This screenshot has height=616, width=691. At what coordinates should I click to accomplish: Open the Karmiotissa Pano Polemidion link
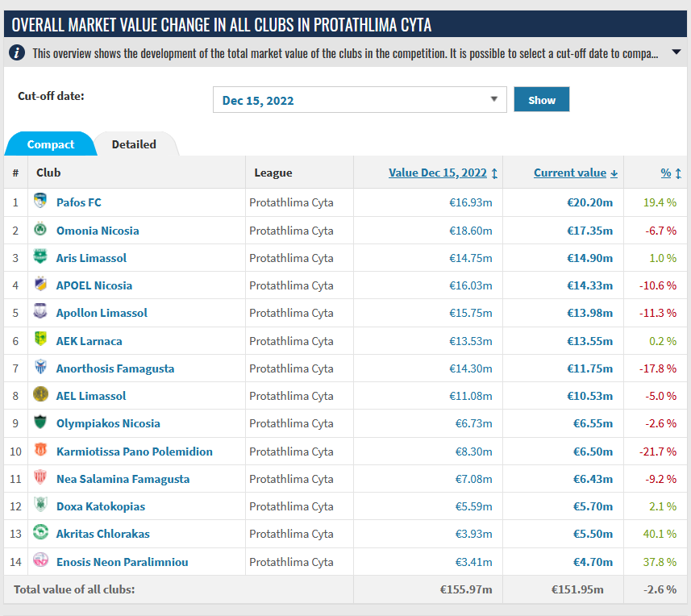pos(135,452)
